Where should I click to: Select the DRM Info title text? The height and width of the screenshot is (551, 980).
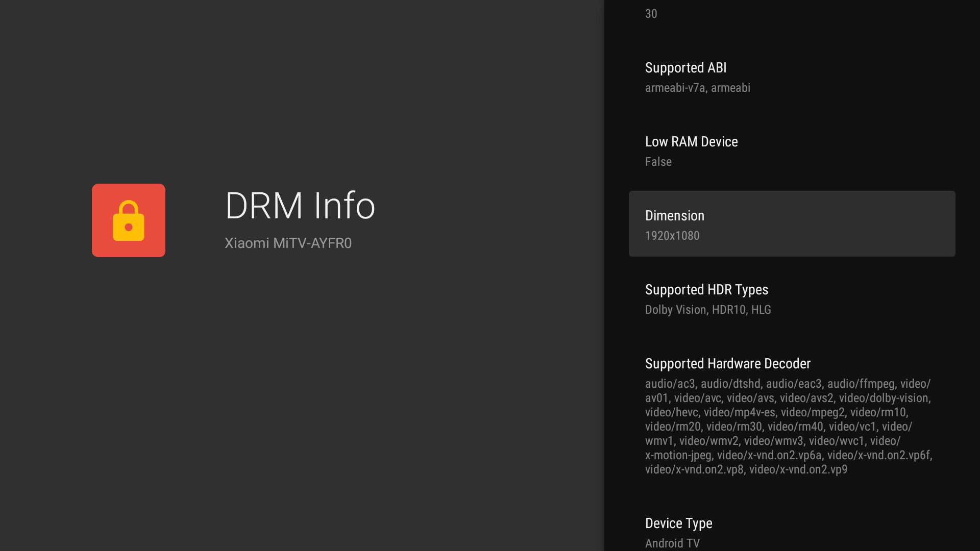(300, 206)
